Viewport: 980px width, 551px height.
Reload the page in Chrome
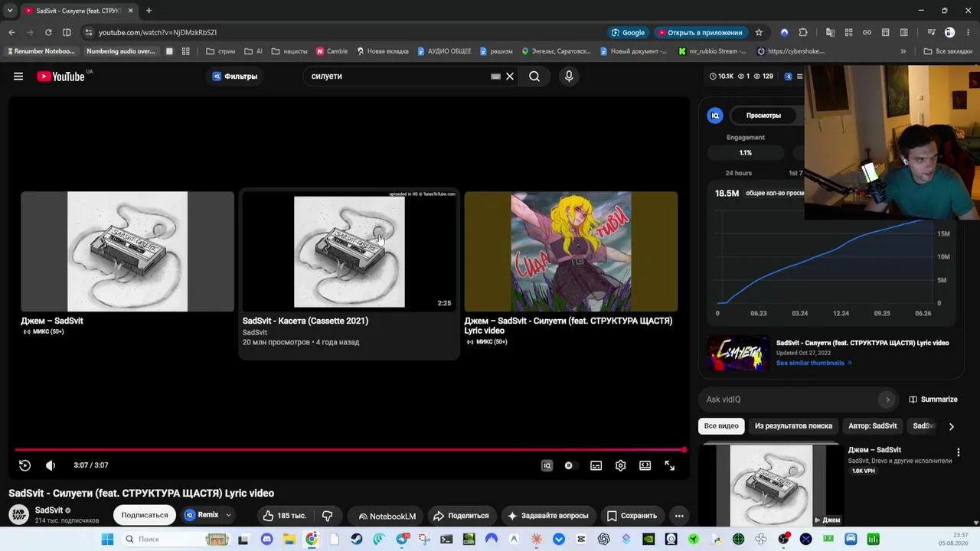pos(48,32)
